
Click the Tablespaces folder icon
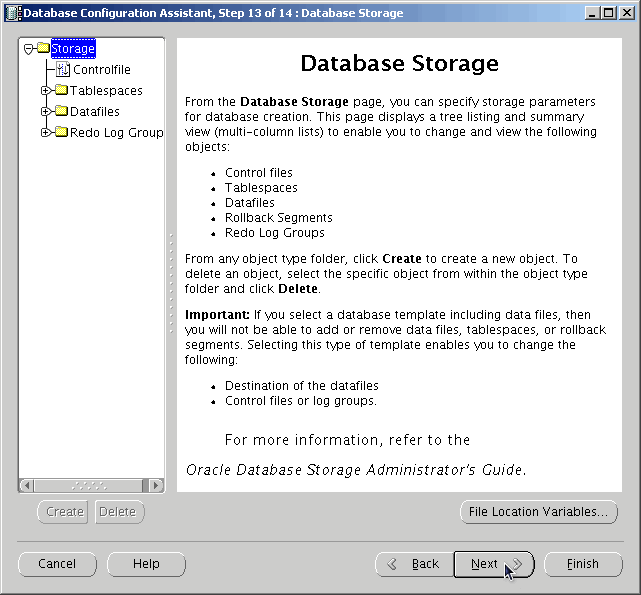61,91
